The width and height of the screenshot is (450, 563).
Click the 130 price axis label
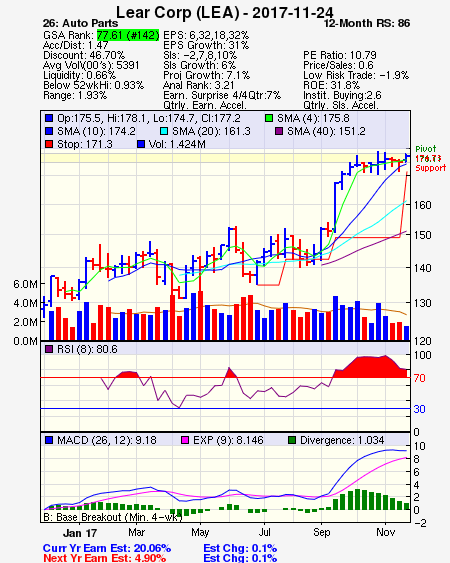[x=422, y=303]
